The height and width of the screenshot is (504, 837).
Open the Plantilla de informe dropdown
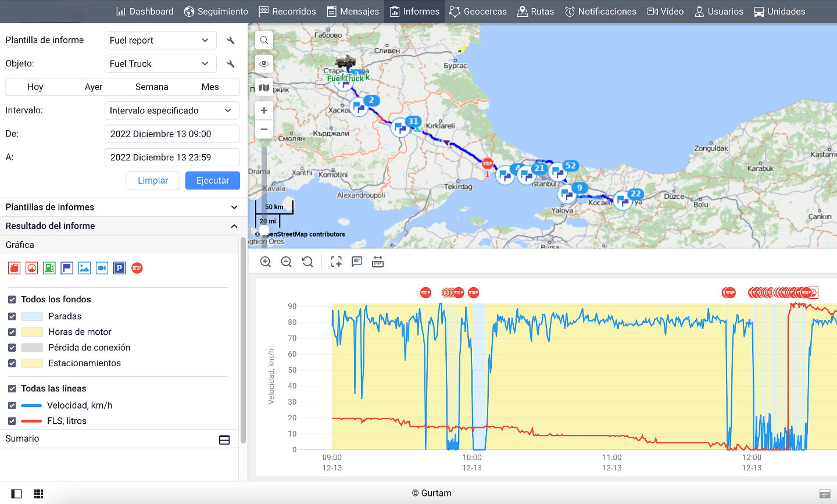[160, 41]
